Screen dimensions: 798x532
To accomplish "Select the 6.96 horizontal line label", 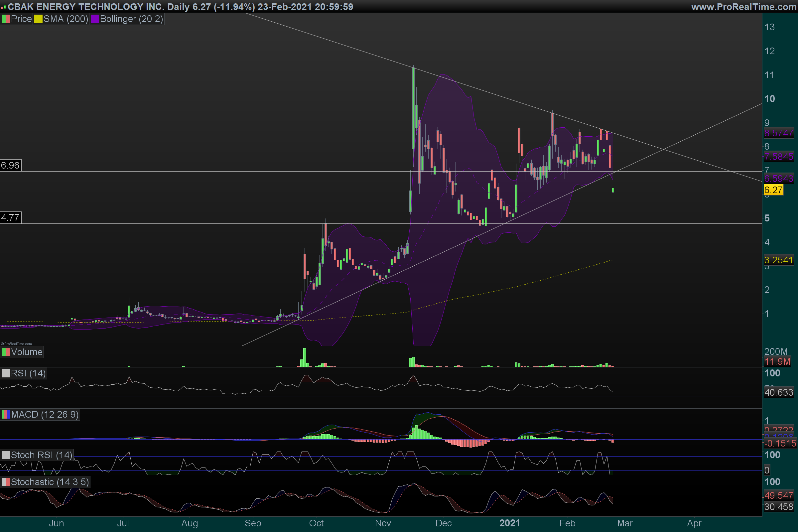I will 11,166.
